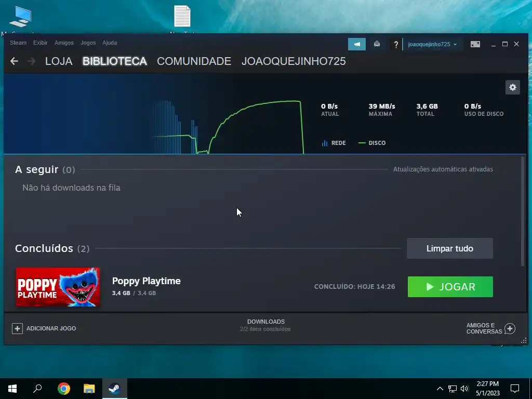
Task: Open the Steam help question mark
Action: pyautogui.click(x=395, y=44)
